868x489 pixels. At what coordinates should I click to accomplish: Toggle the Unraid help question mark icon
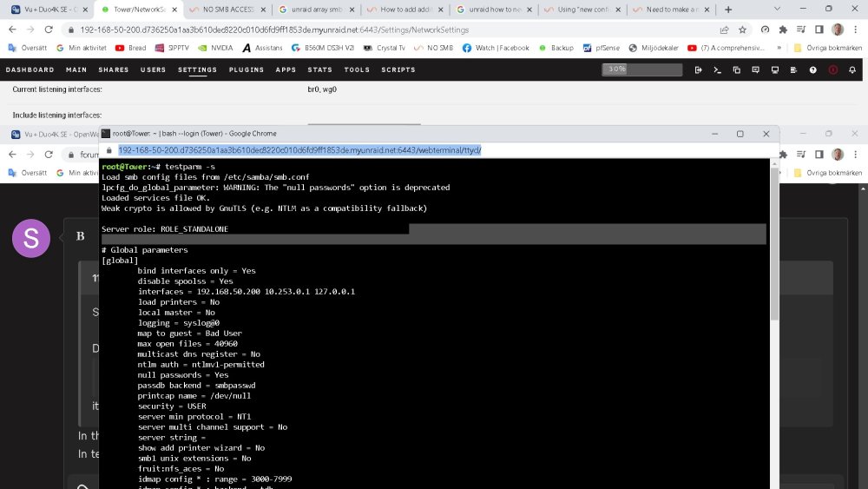(812, 69)
